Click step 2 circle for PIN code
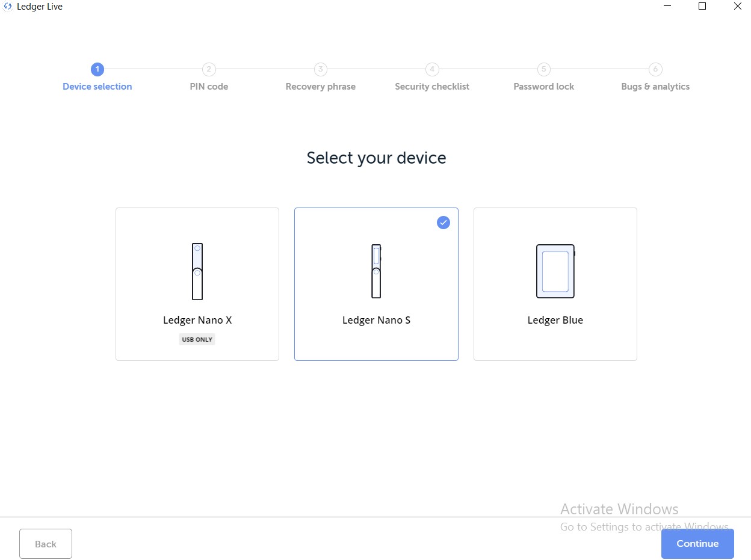 tap(209, 69)
